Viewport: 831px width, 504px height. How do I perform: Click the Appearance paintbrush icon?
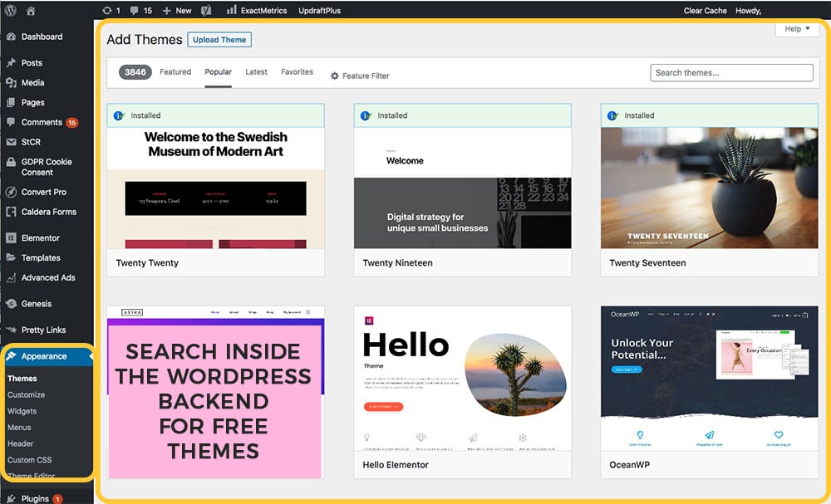pyautogui.click(x=11, y=355)
